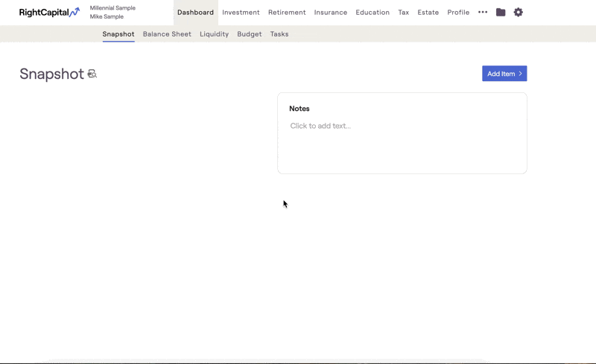Open the settings gear icon
Viewport: 596px width, 364px height.
pos(518,12)
